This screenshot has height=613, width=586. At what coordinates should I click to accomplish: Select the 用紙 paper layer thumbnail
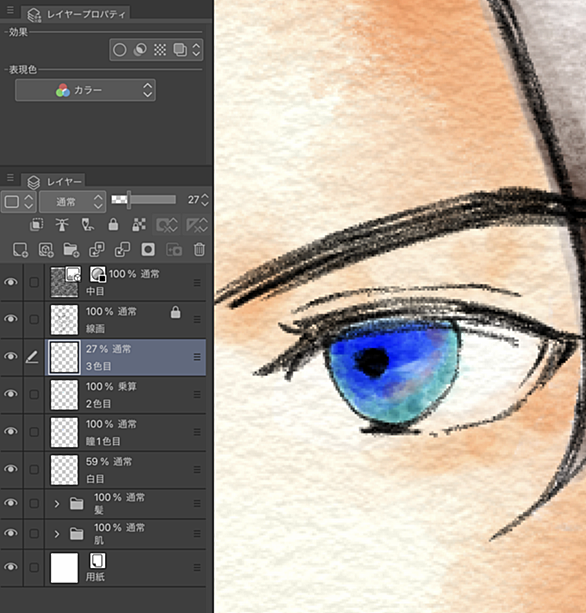coord(65,567)
